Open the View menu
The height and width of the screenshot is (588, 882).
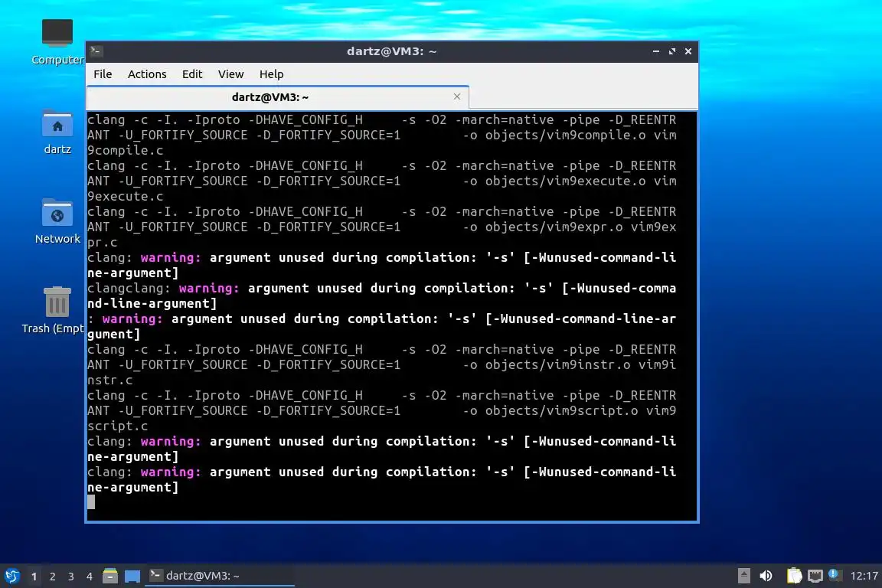tap(230, 74)
